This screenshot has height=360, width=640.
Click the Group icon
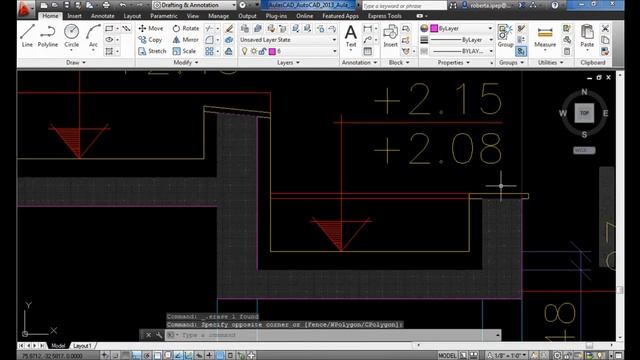pos(505,36)
